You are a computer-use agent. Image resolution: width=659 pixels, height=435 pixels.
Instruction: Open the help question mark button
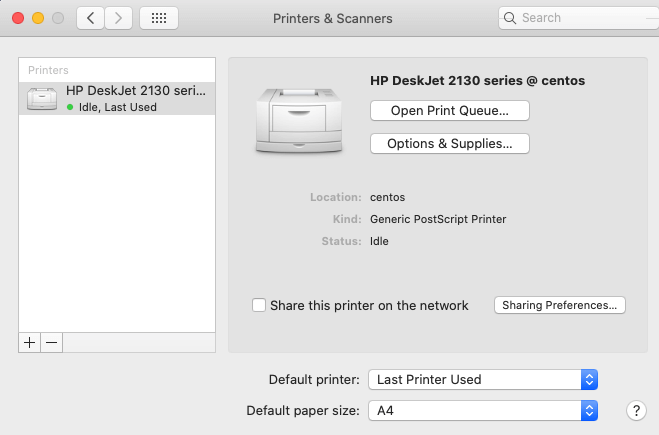point(635,410)
